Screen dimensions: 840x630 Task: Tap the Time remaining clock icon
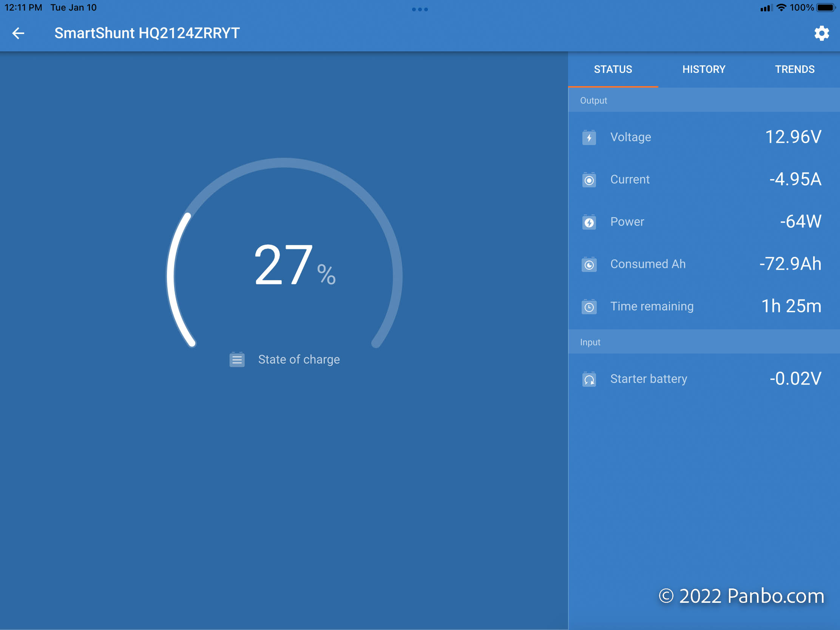[x=589, y=307]
